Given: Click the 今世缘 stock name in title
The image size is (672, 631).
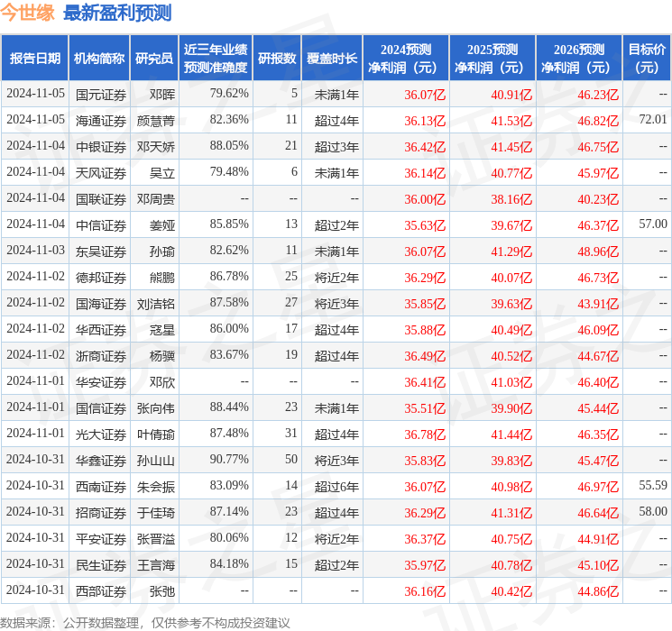Looking at the screenshot, I should 28,13.
